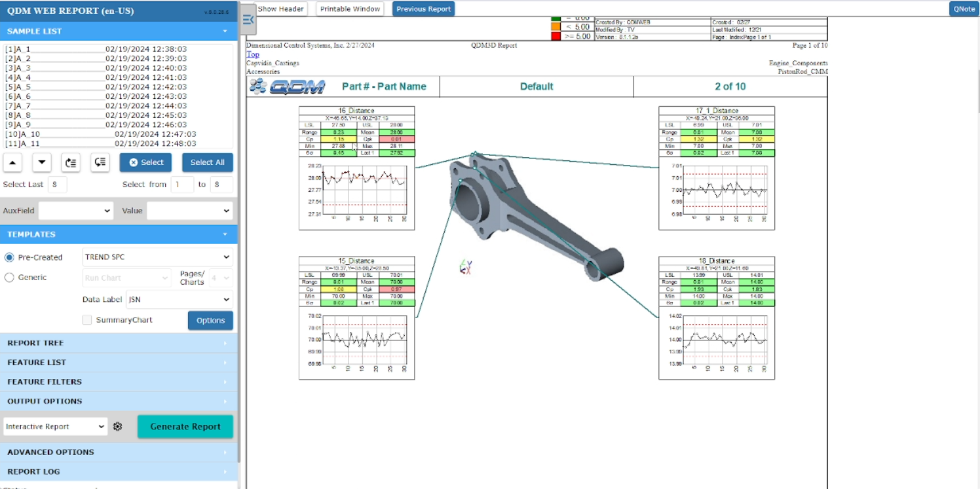Open the TREND SPC template dropdown
The height and width of the screenshot is (489, 980).
[x=157, y=257]
